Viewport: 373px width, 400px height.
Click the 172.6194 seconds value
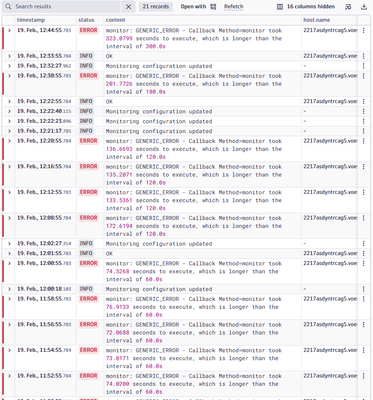pyautogui.click(x=119, y=226)
